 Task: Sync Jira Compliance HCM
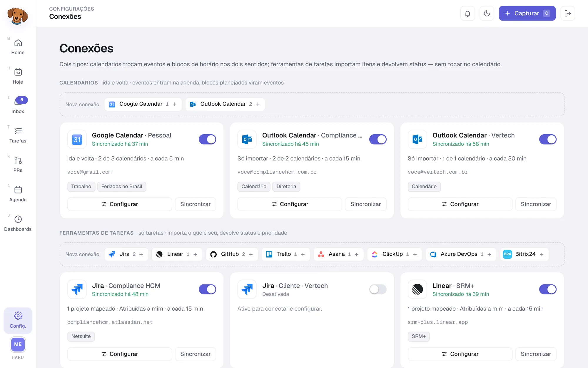tap(196, 354)
